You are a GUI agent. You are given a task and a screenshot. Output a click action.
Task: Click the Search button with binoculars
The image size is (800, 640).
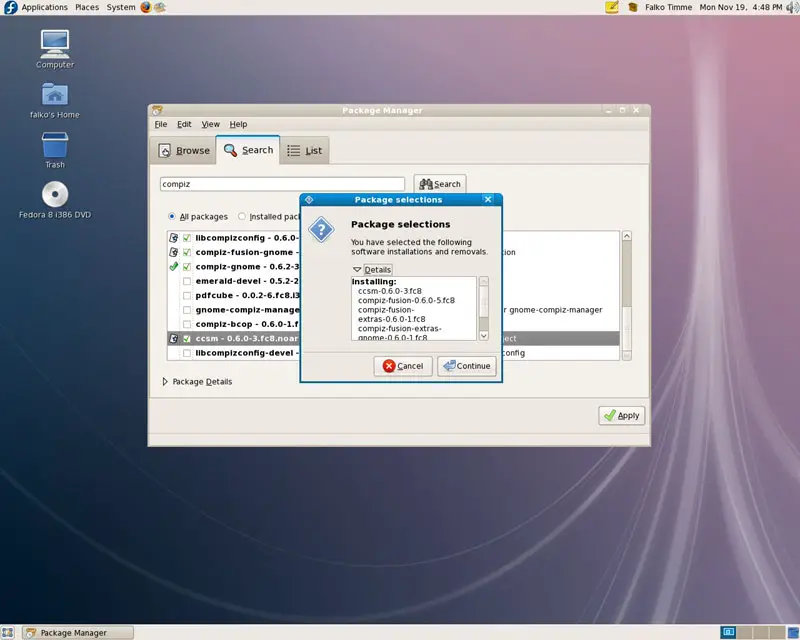(439, 184)
